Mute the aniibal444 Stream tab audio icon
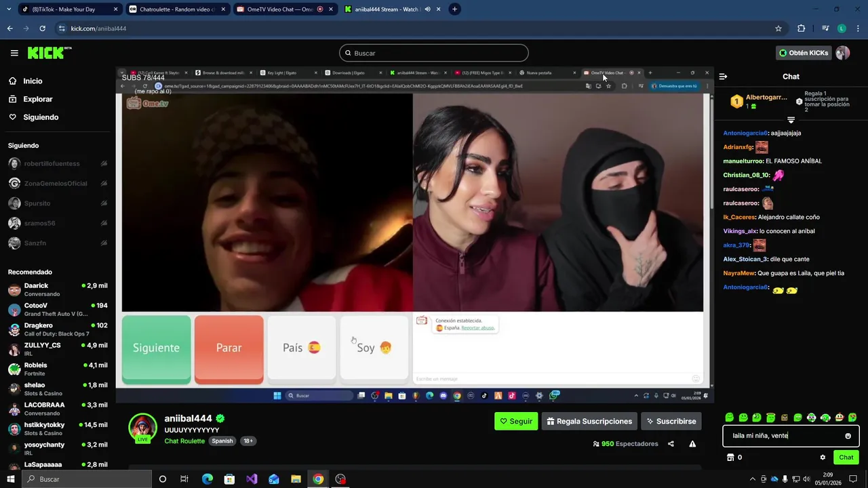 428,9
